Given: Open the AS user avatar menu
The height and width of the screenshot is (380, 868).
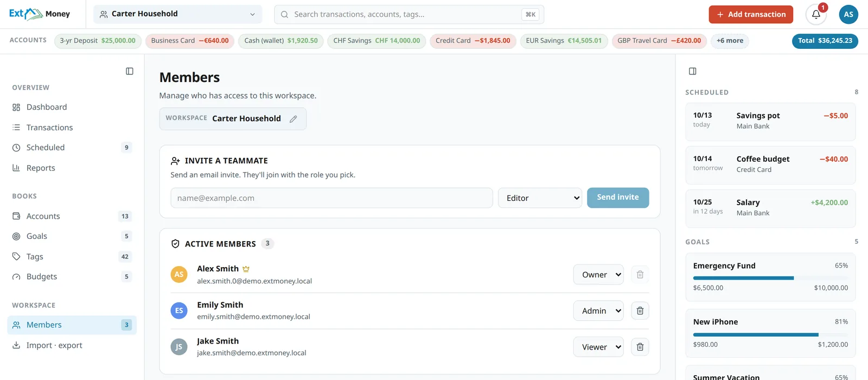Looking at the screenshot, I should pyautogui.click(x=848, y=15).
